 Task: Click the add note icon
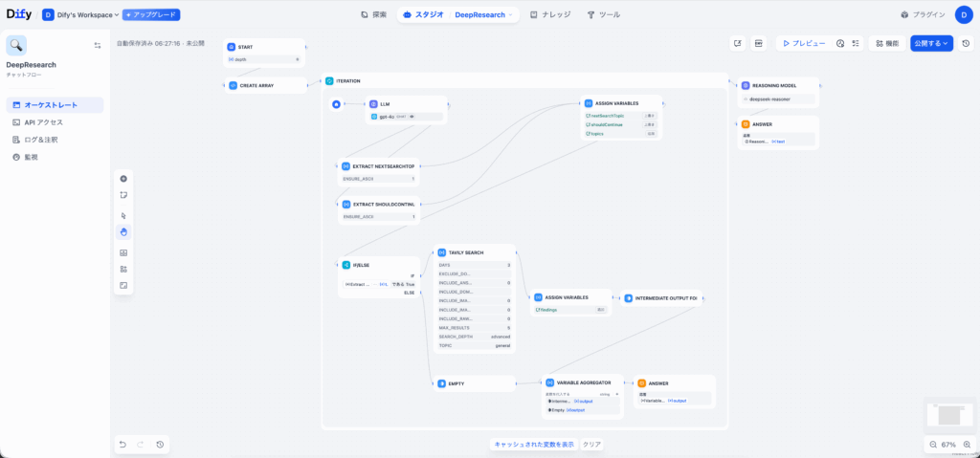123,195
